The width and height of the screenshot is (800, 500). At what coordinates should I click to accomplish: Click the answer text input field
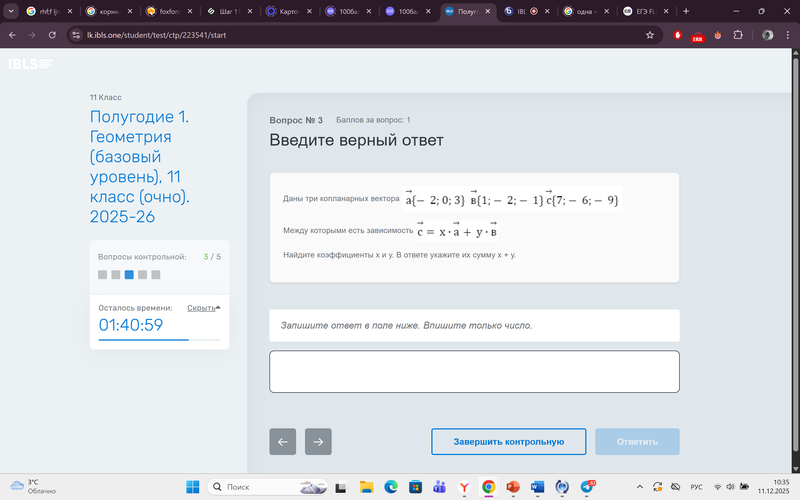[x=474, y=371]
